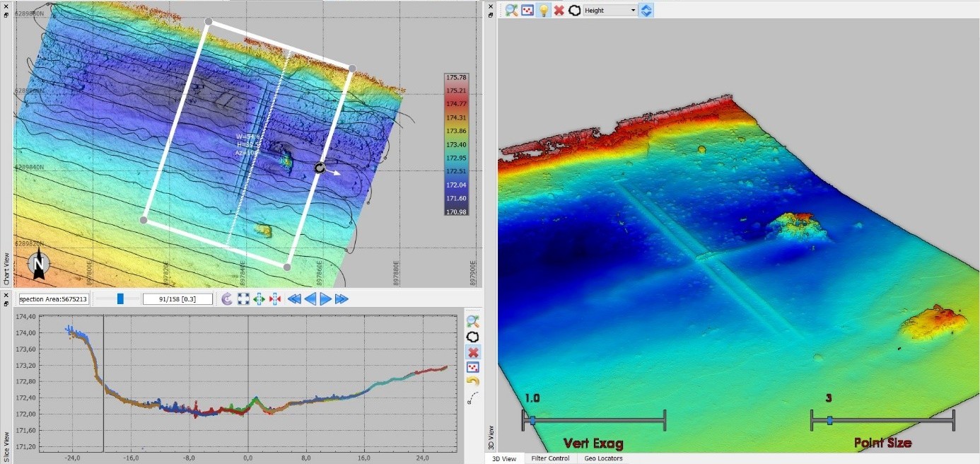Toggle the lighting bulb icon in 3D View
This screenshot has height=464, width=980.
[x=543, y=10]
